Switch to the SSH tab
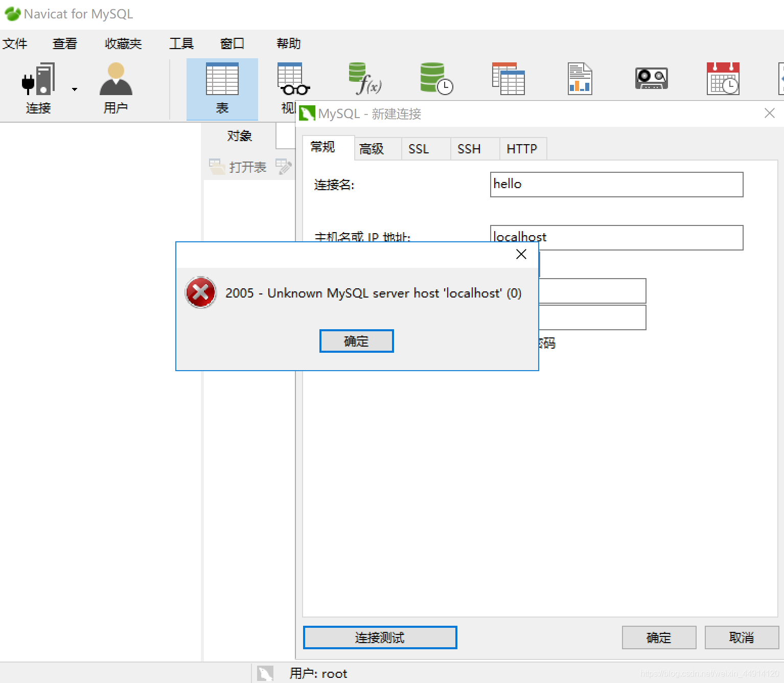The width and height of the screenshot is (784, 683). click(x=475, y=149)
